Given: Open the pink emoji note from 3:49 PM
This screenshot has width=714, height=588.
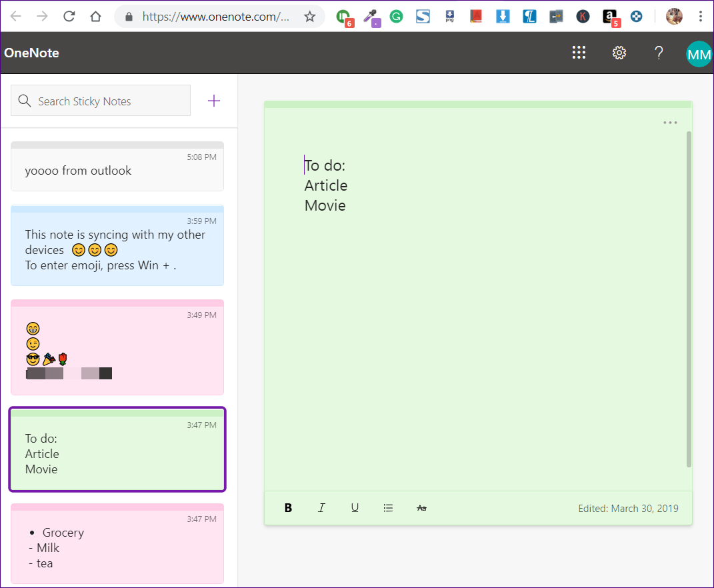Looking at the screenshot, I should coord(117,347).
